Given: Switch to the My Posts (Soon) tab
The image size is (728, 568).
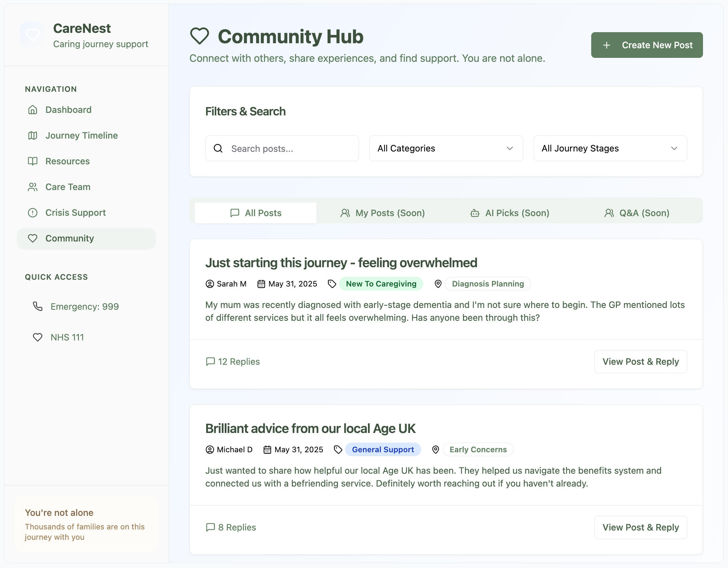Looking at the screenshot, I should (383, 213).
